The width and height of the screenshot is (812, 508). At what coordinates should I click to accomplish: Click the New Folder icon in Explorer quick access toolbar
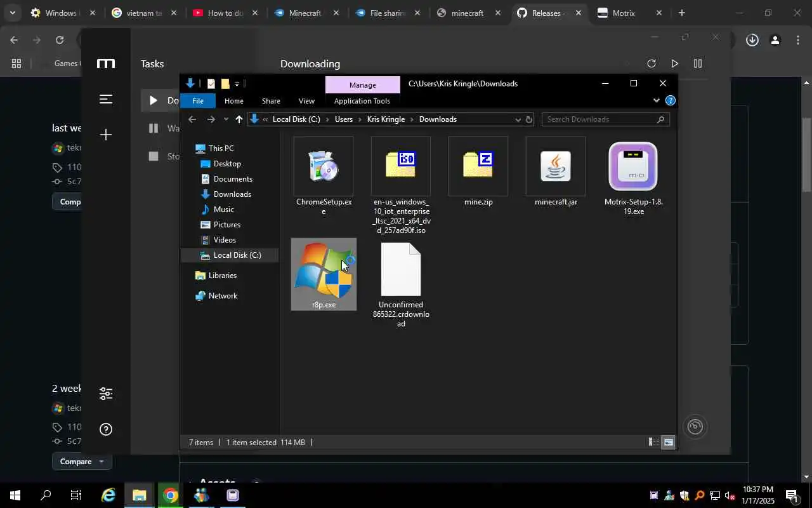[x=225, y=84]
